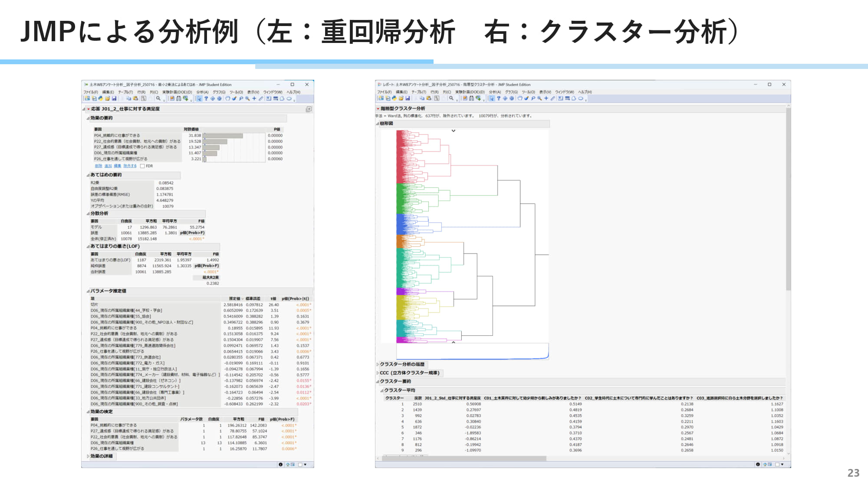Image resolution: width=868 pixels, height=488 pixels.
Task: Click the 除外する link under the effect summary
Action: [130, 166]
